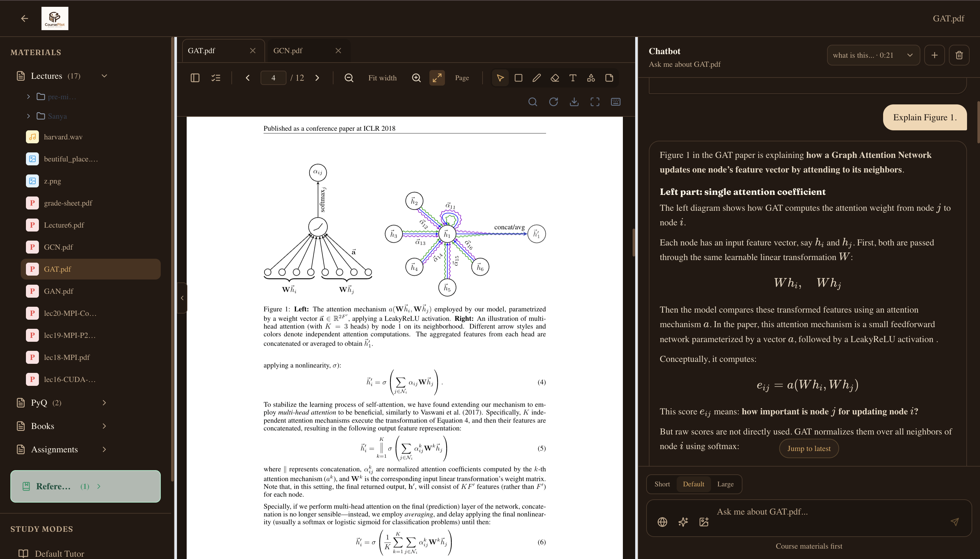
Task: Select the shapes tool
Action: coord(591,78)
